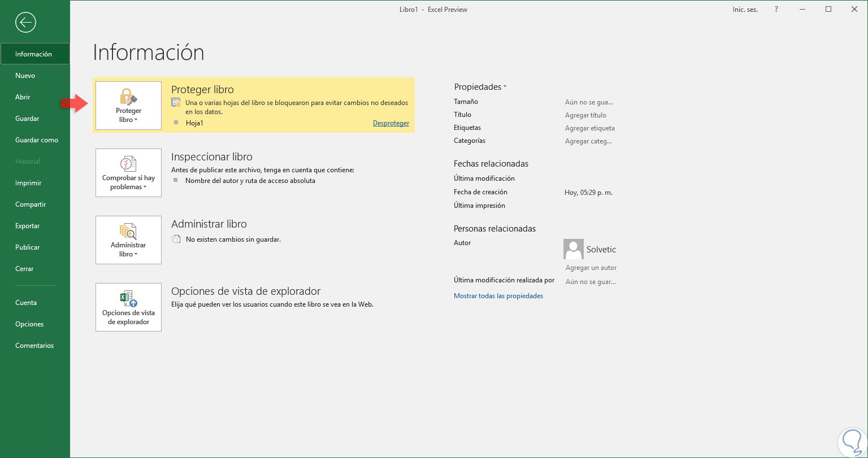Screen dimensions: 868x458
Task: Click the Opciones de vista de explorador heading
Action: (x=246, y=291)
